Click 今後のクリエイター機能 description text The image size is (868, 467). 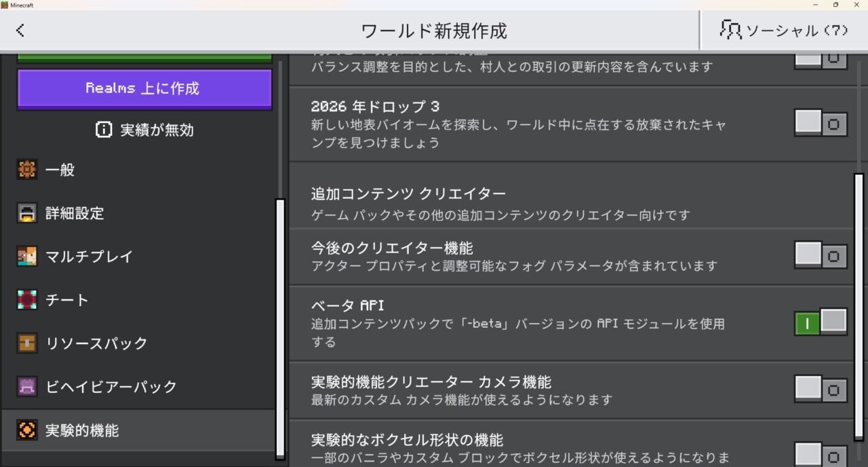(514, 265)
